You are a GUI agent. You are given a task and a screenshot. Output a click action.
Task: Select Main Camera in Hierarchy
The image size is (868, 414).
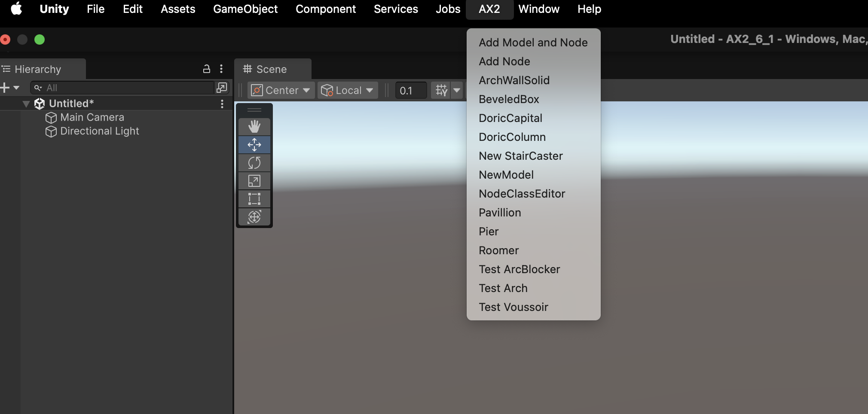tap(92, 117)
